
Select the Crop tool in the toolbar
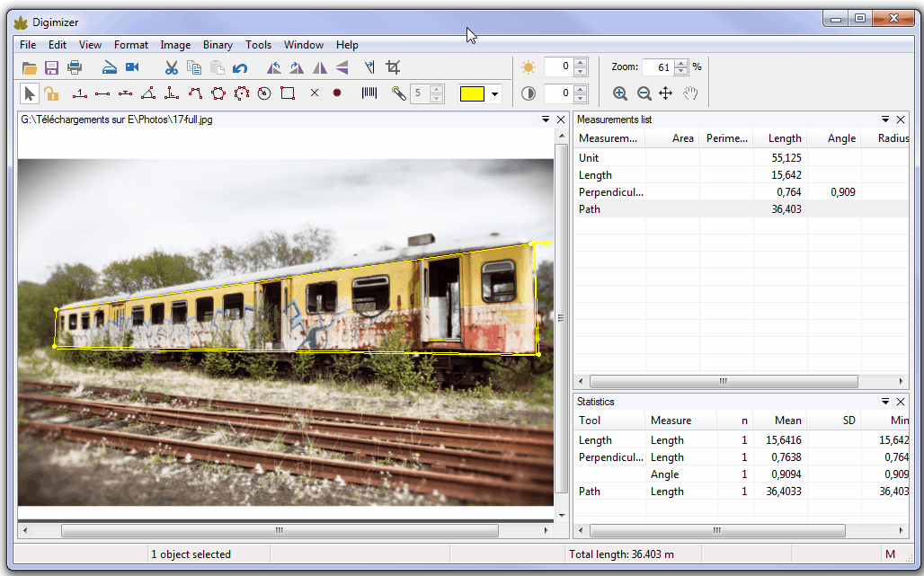pos(395,67)
